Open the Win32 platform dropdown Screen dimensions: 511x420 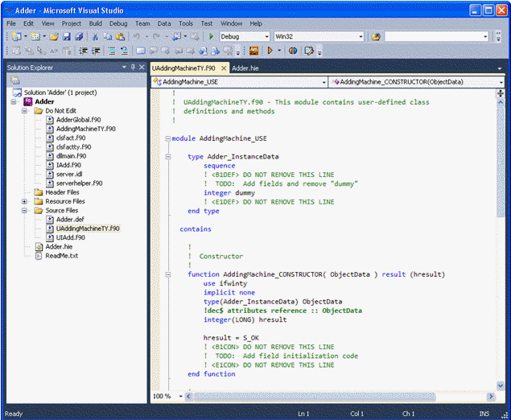(361, 37)
